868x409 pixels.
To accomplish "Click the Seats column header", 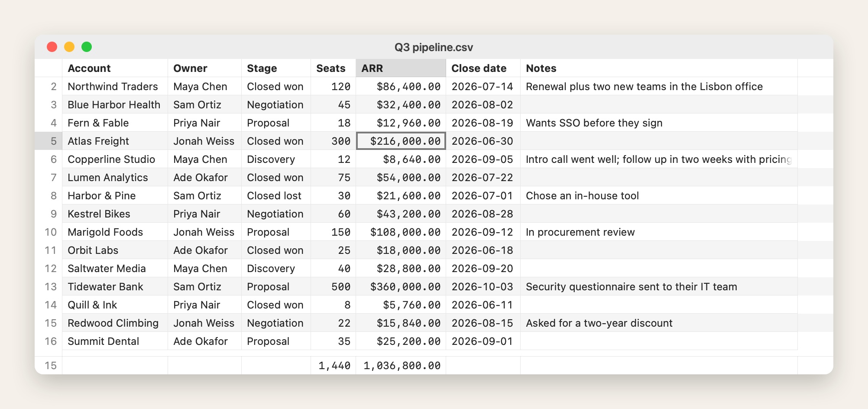I will coord(333,68).
